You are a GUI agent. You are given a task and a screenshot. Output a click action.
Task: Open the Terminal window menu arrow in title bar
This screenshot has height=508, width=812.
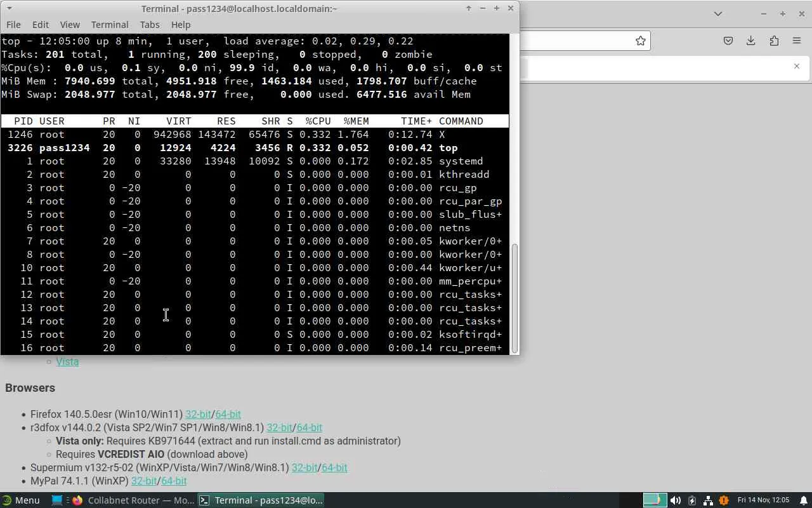(9, 8)
